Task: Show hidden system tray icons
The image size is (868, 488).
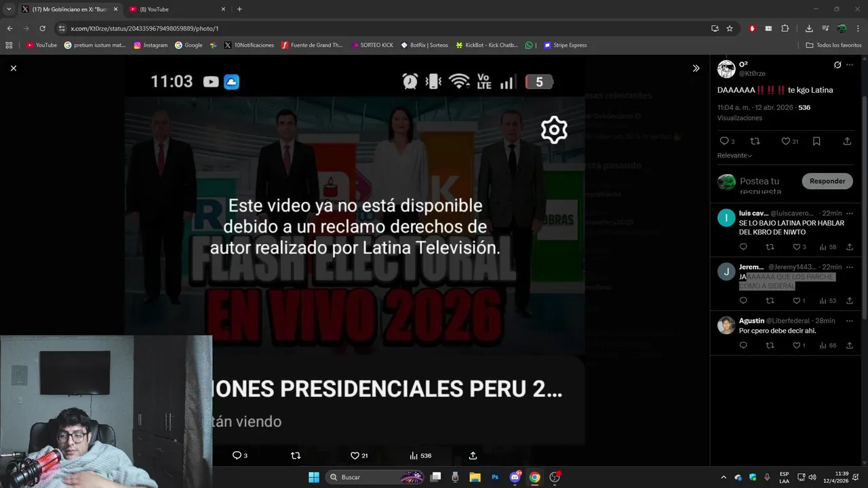Action: coord(723,477)
